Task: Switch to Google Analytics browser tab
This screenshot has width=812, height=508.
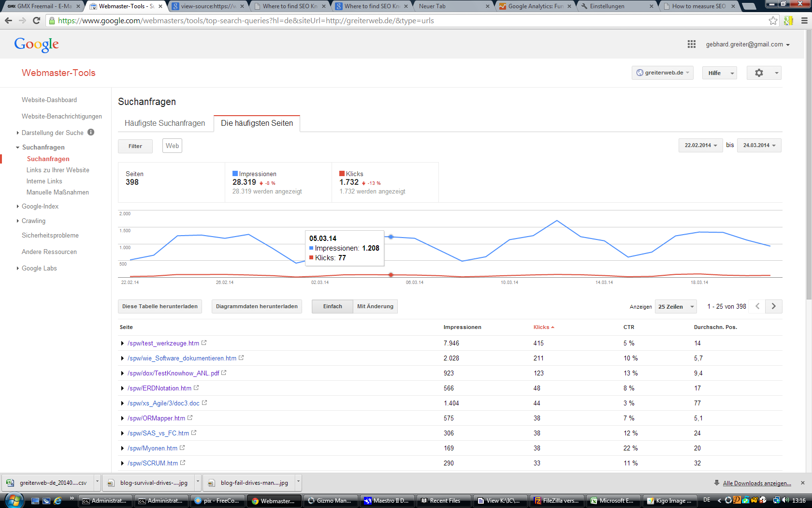Action: (536, 6)
